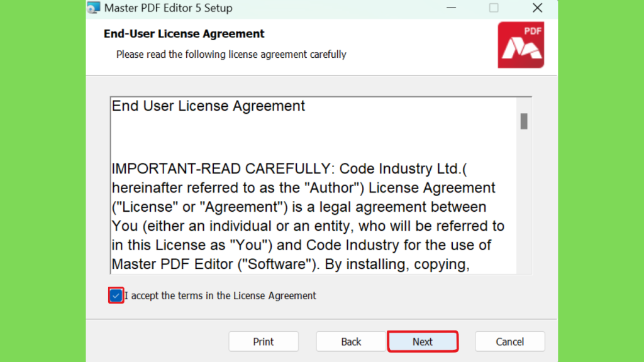Click 'Please read the following license agreement carefully'

(231, 54)
